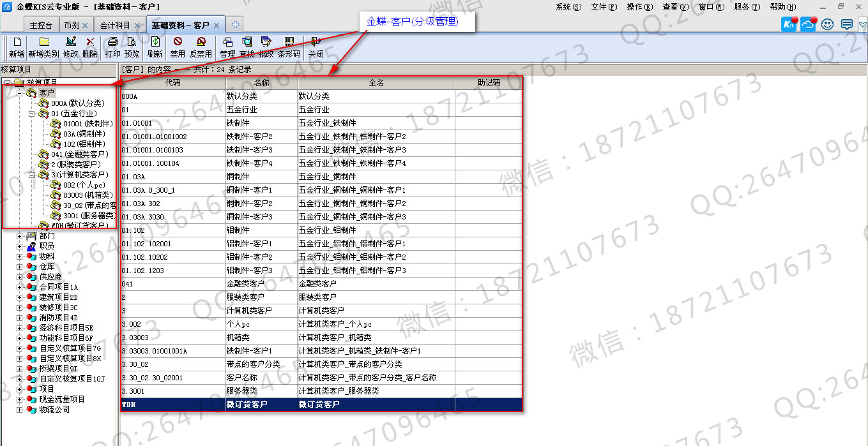Switch to the 会计科目 tab

(x=115, y=26)
